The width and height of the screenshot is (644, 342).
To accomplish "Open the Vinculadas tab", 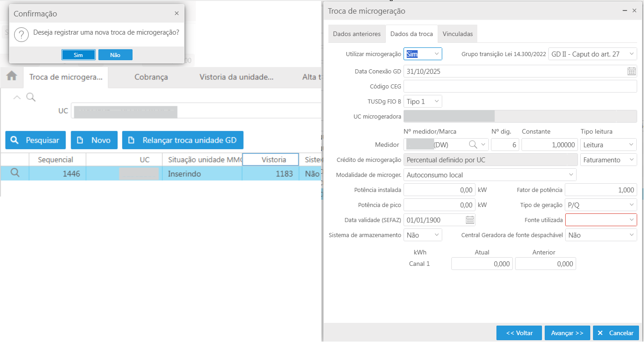I will (457, 34).
